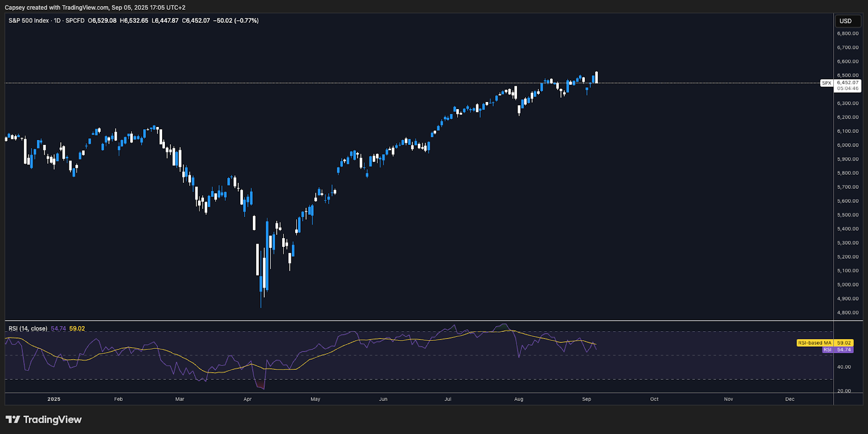
Task: Click the Dec time axis label
Action: [790, 399]
